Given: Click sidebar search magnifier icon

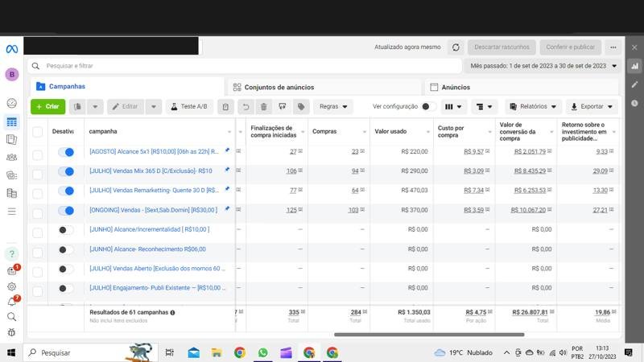Looking at the screenshot, I should (x=12, y=317).
